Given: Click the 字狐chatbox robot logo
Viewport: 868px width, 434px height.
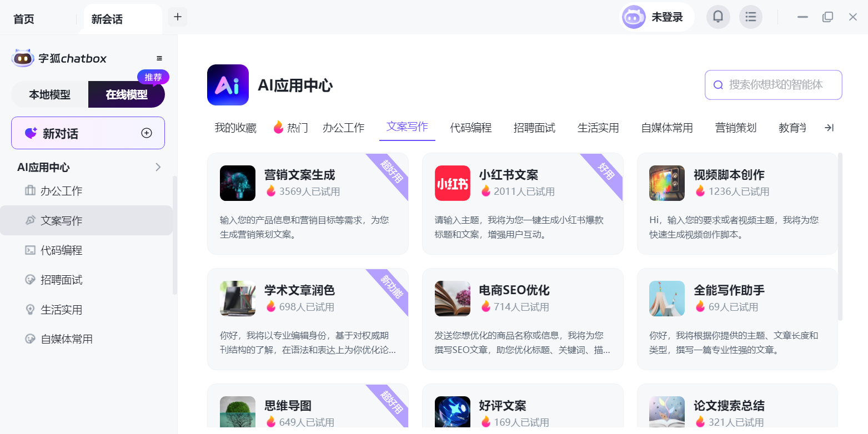Looking at the screenshot, I should (x=23, y=58).
